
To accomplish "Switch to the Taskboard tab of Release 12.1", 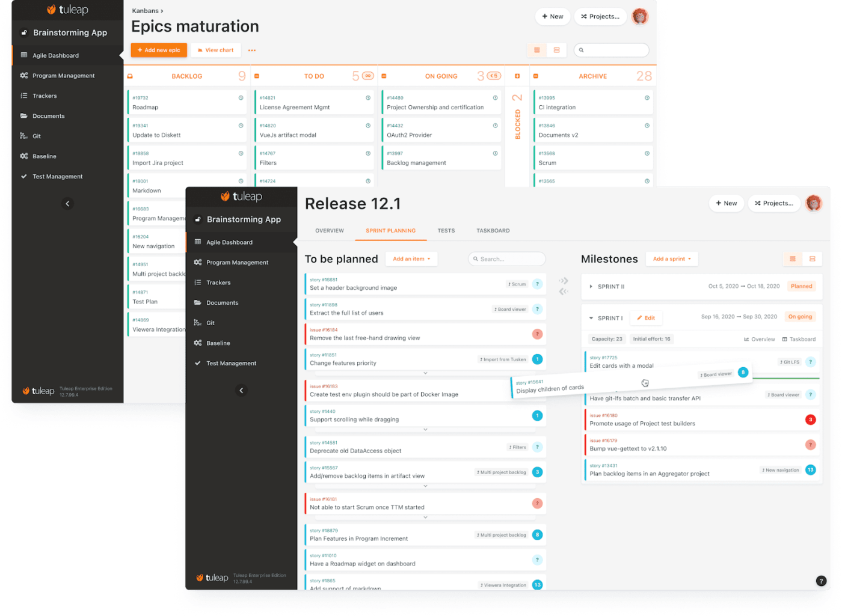I will point(493,231).
